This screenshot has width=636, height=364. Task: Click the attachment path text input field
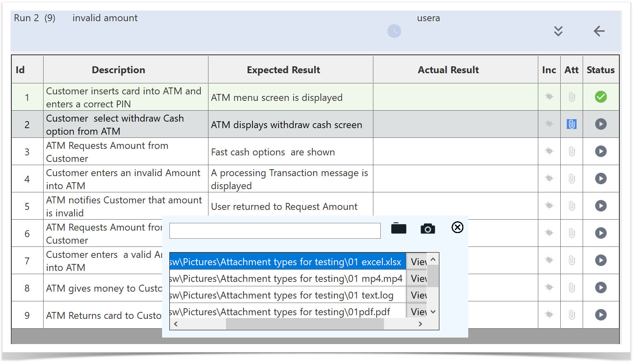(275, 231)
